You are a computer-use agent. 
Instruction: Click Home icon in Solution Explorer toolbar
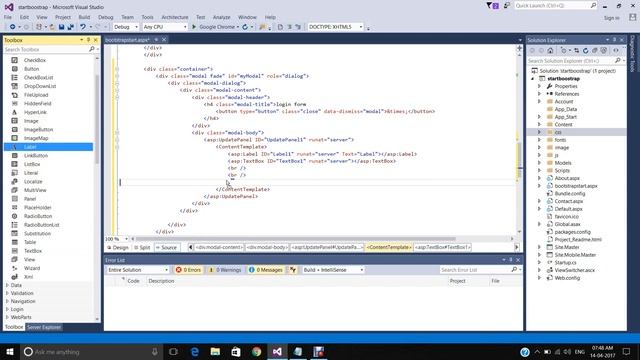tap(550, 51)
